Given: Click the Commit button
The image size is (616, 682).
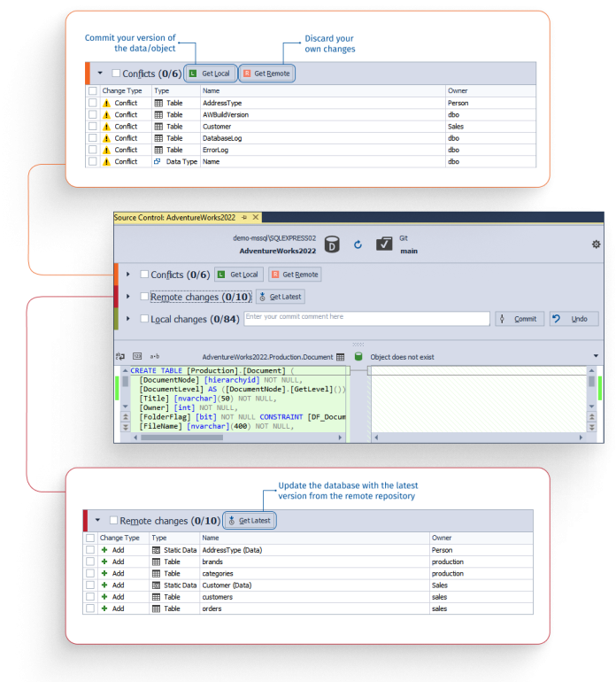Looking at the screenshot, I should (520, 319).
